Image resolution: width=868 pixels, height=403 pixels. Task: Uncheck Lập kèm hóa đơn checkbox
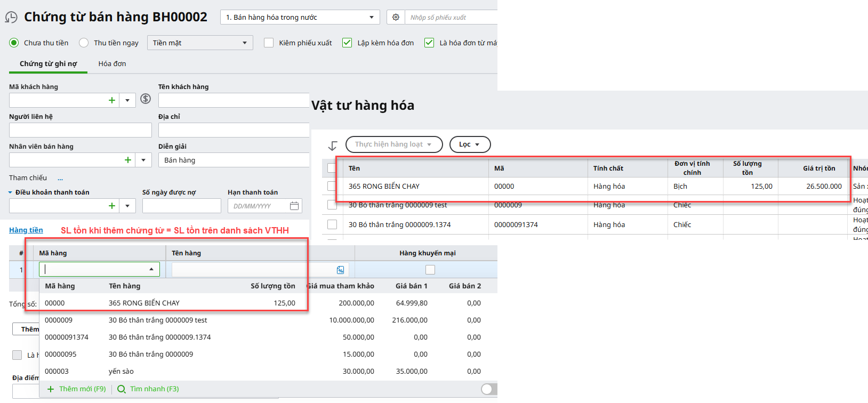point(347,43)
